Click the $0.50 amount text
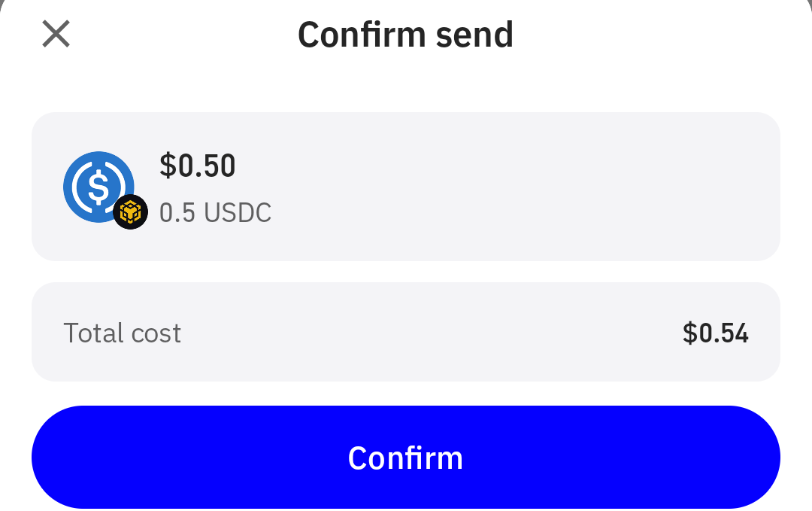Image resolution: width=812 pixels, height=511 pixels. click(197, 166)
